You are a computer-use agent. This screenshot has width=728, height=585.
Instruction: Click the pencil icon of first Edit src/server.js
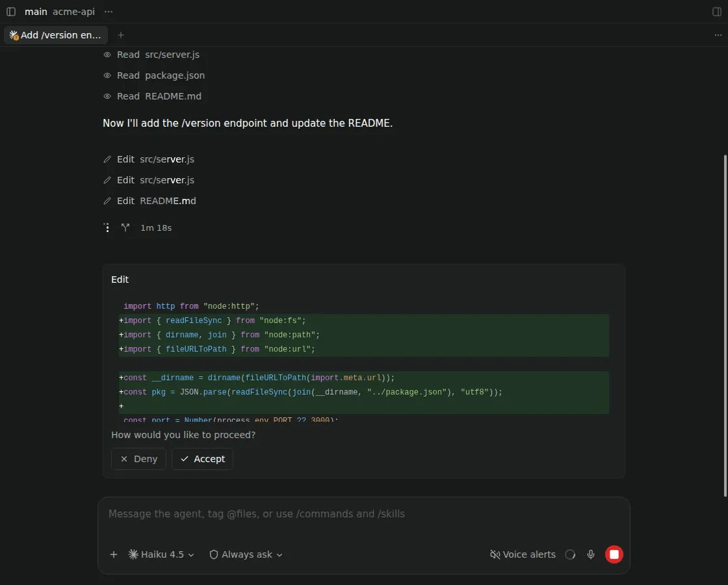click(x=107, y=159)
